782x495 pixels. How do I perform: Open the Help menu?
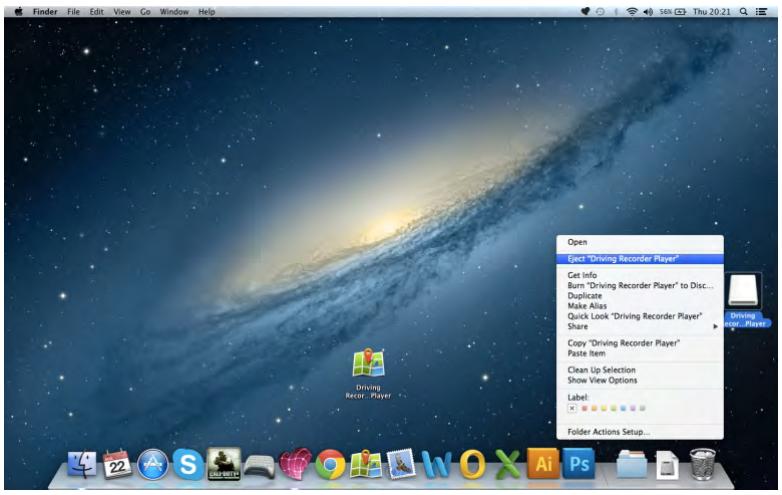[206, 11]
